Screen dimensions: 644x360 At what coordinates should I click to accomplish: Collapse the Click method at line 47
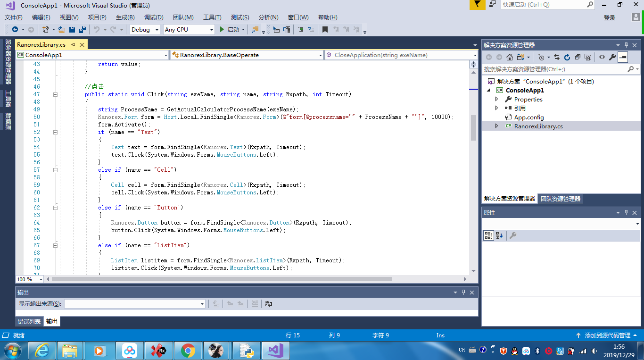click(55, 94)
